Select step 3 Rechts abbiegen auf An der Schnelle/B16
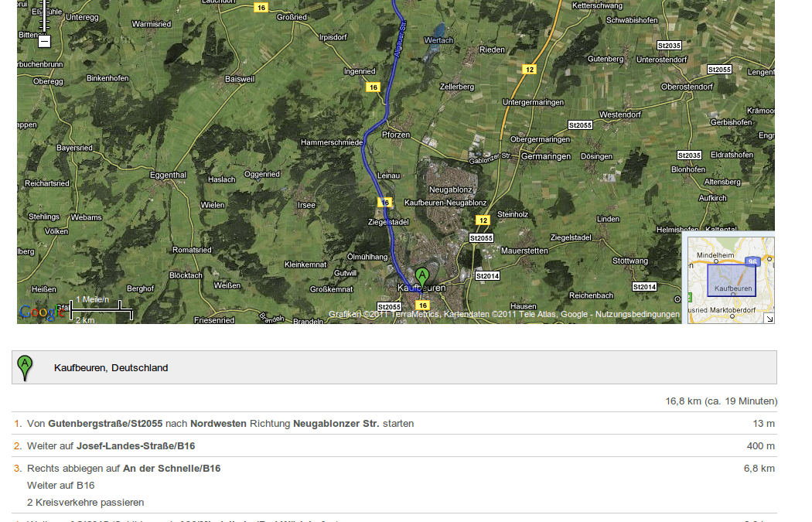Viewport: 812px width, 522px height. coord(394,485)
